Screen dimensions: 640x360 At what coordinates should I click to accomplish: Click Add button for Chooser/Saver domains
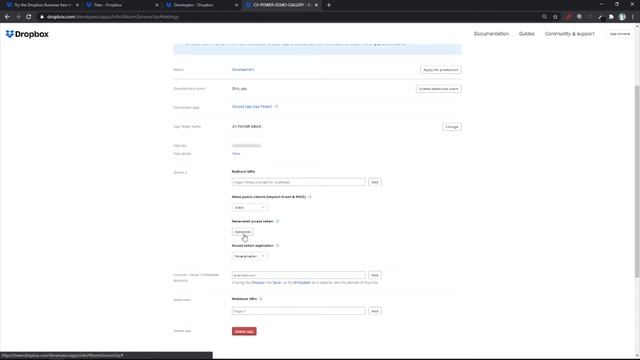pos(375,275)
